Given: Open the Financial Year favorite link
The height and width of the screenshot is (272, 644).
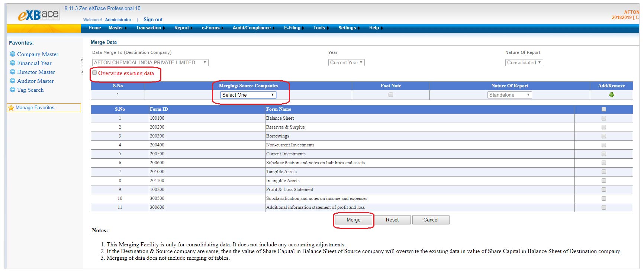Looking at the screenshot, I should coord(34,63).
